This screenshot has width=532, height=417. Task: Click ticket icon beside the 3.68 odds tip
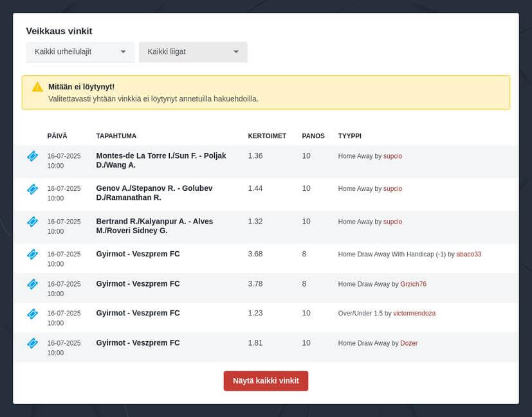coord(33,254)
